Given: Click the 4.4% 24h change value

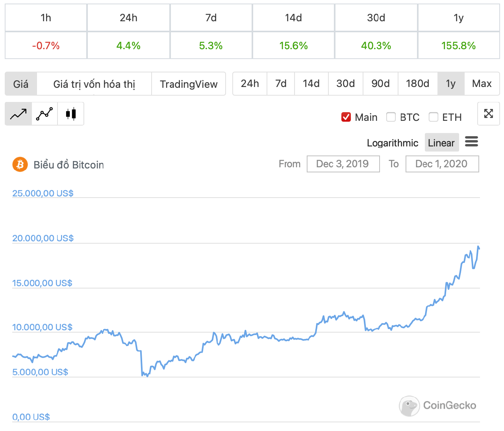Looking at the screenshot, I should (x=128, y=46).
